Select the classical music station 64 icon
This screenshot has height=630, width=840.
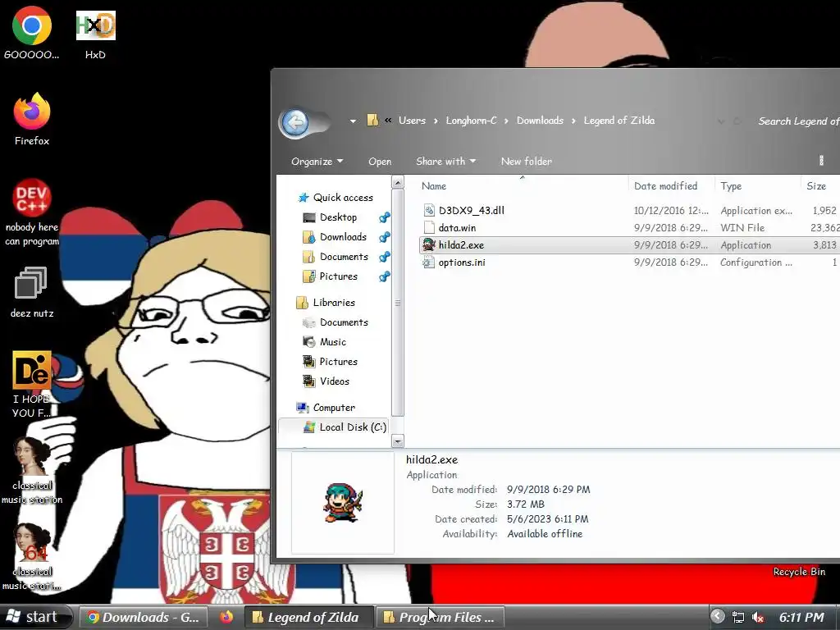32,557
